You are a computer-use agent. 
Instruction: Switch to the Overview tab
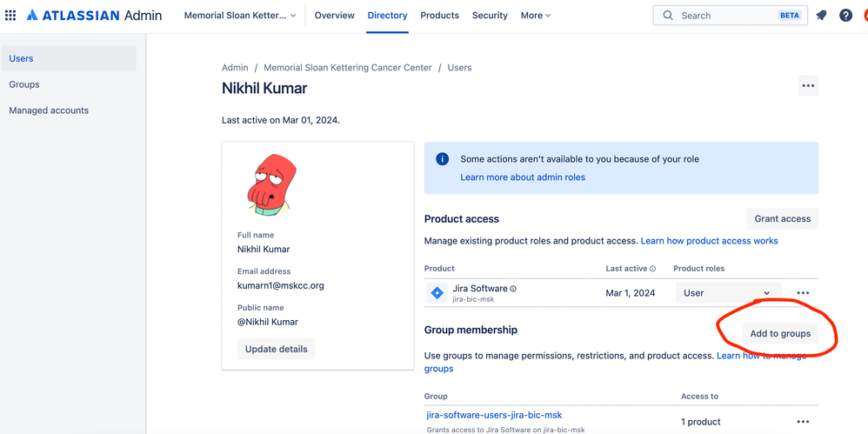[x=334, y=16]
